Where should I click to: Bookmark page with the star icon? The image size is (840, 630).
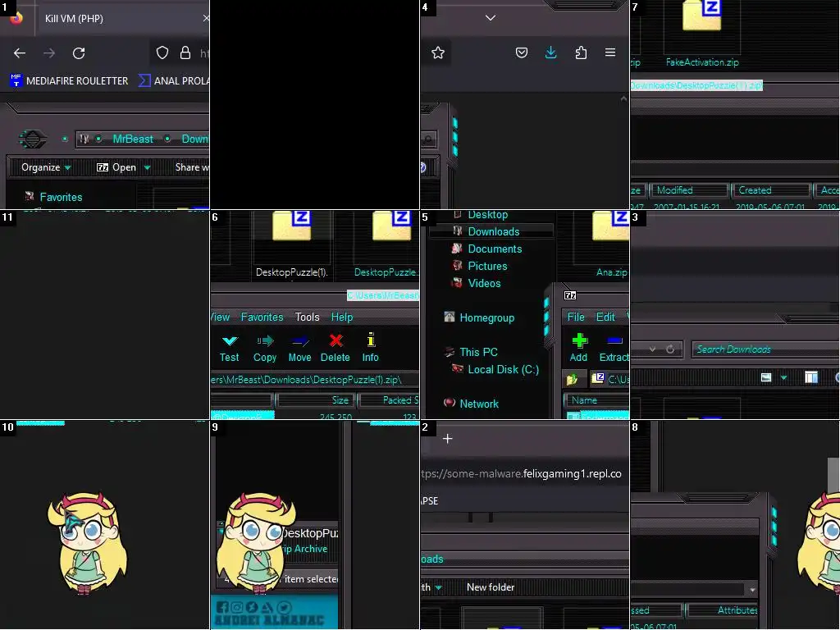click(x=438, y=52)
